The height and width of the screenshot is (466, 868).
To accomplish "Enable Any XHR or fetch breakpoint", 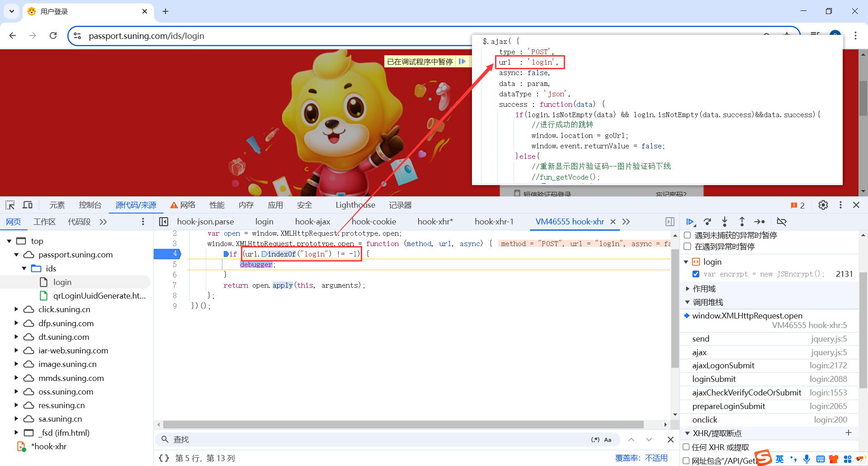I will pos(686,447).
